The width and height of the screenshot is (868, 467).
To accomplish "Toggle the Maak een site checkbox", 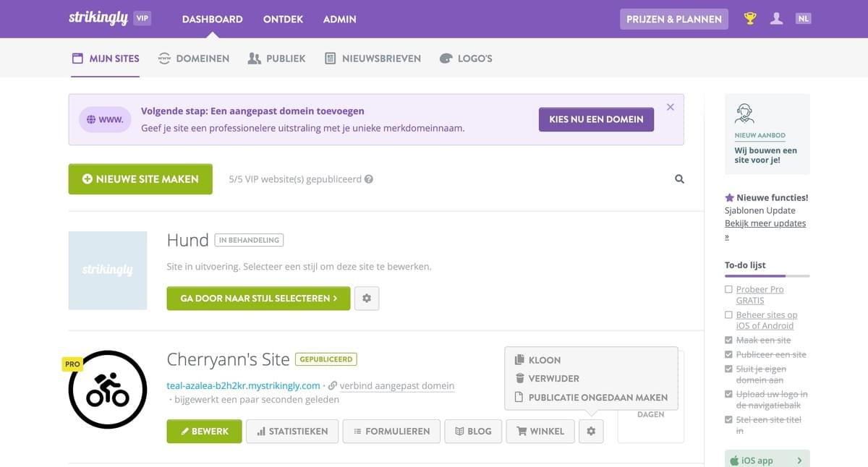I will tap(728, 340).
